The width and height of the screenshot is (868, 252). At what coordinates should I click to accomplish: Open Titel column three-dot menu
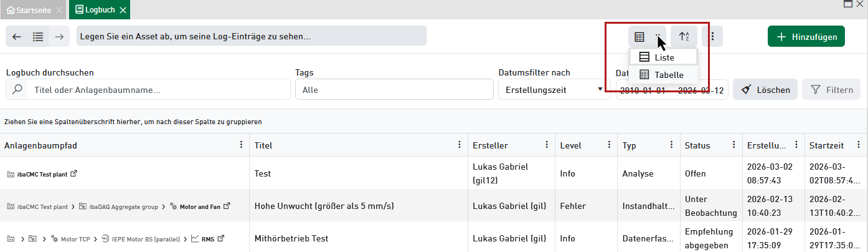(460, 145)
